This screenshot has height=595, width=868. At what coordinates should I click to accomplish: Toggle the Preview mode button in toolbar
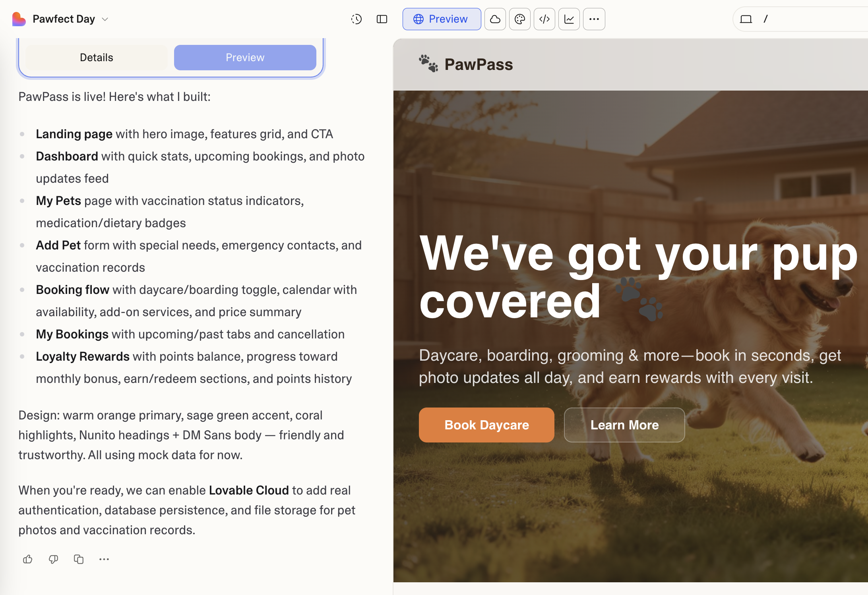tap(442, 19)
